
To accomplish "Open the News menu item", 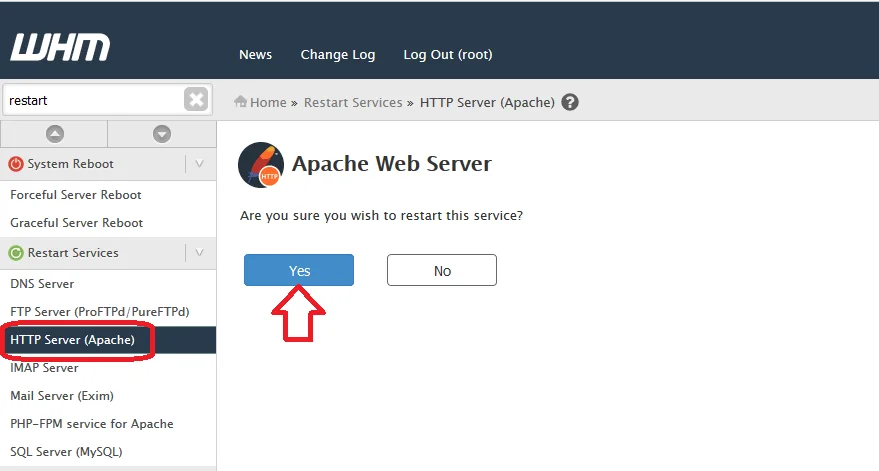I will pos(255,54).
